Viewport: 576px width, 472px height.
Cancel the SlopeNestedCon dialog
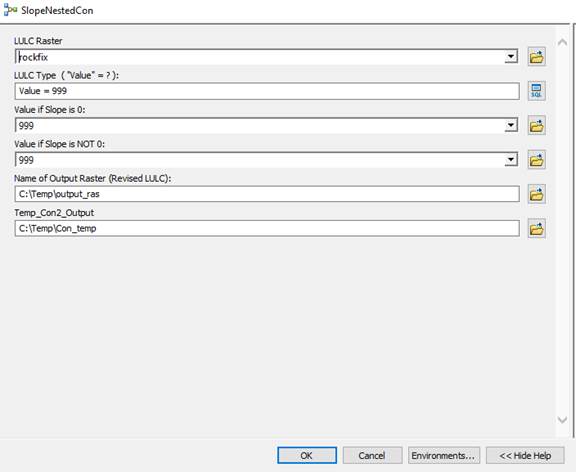(x=372, y=455)
